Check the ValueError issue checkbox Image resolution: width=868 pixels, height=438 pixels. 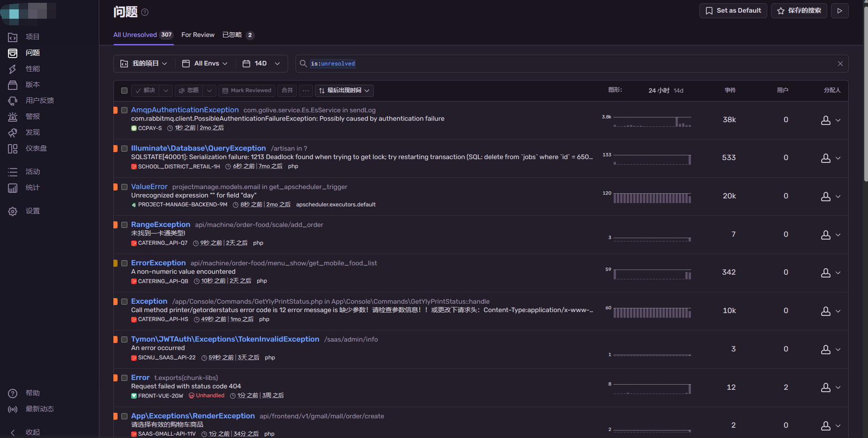click(x=124, y=187)
